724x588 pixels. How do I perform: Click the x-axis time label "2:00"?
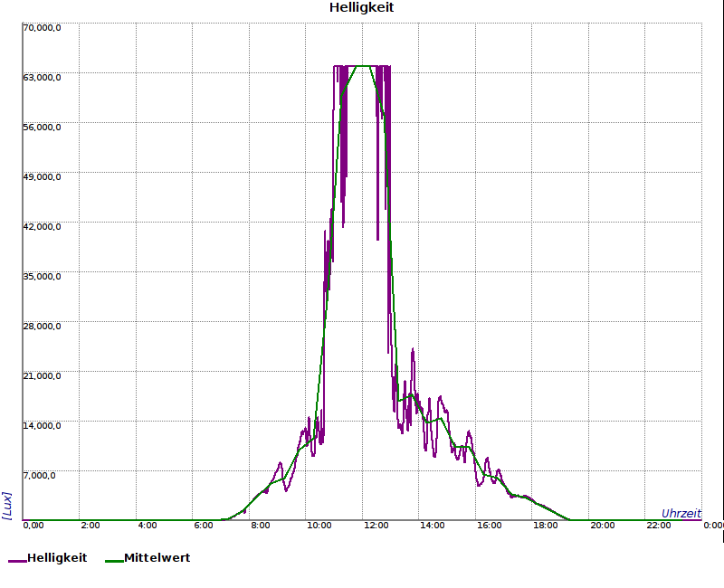90,526
